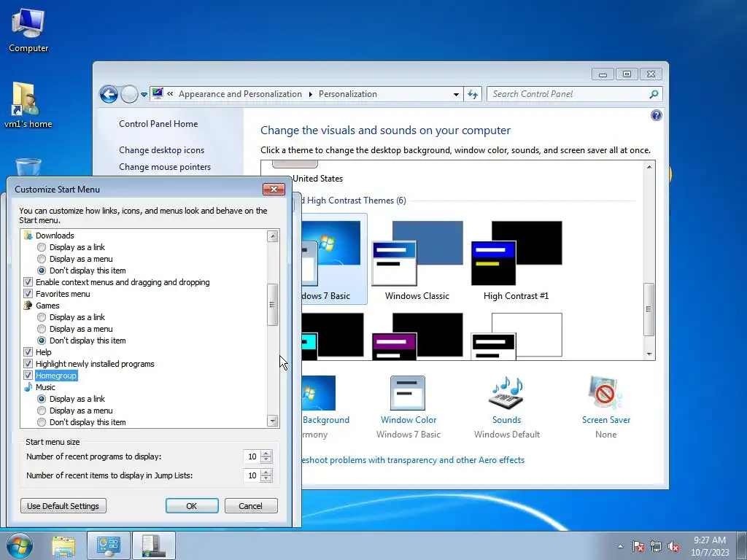Open the network tray icon

point(656,546)
